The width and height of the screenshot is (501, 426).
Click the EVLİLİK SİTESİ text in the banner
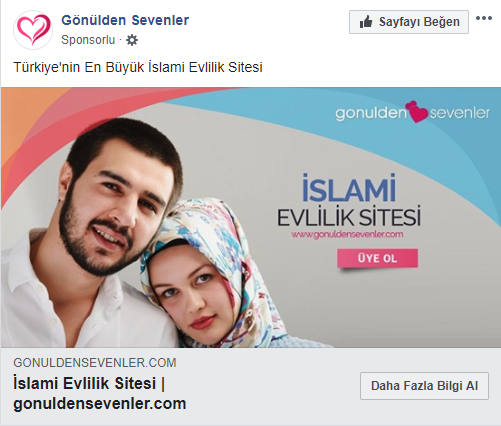[x=349, y=217]
